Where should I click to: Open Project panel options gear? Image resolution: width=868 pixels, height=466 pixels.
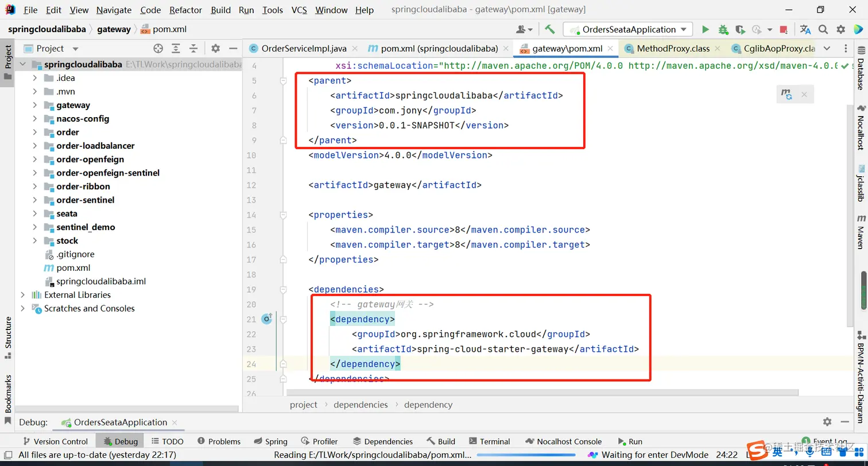pos(215,49)
